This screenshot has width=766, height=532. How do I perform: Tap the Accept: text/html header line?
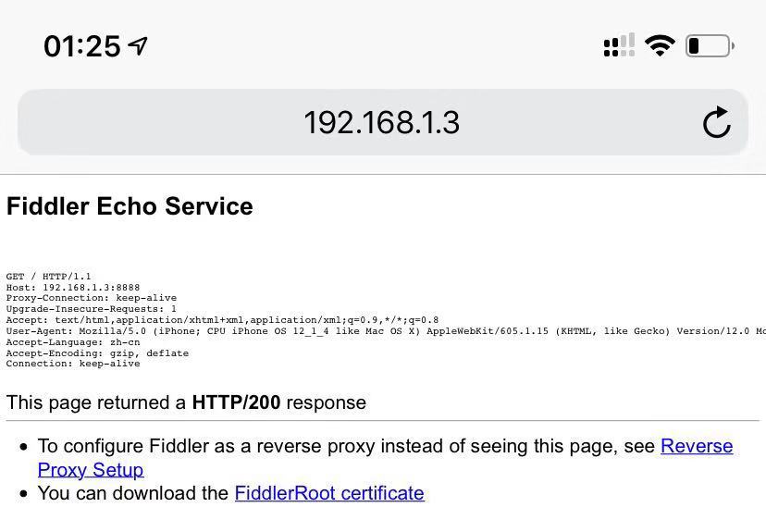[222, 320]
